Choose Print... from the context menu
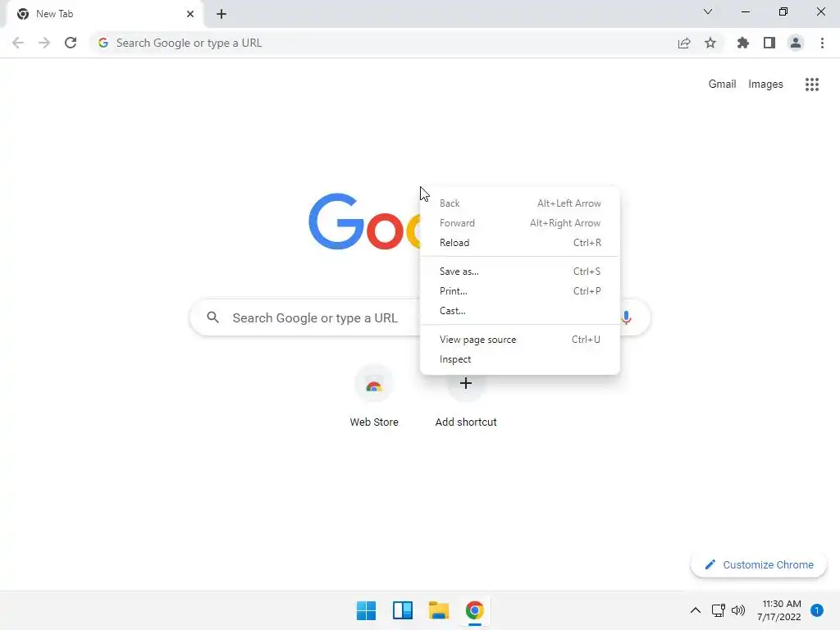Screen dimensions: 840x630 click(520, 291)
